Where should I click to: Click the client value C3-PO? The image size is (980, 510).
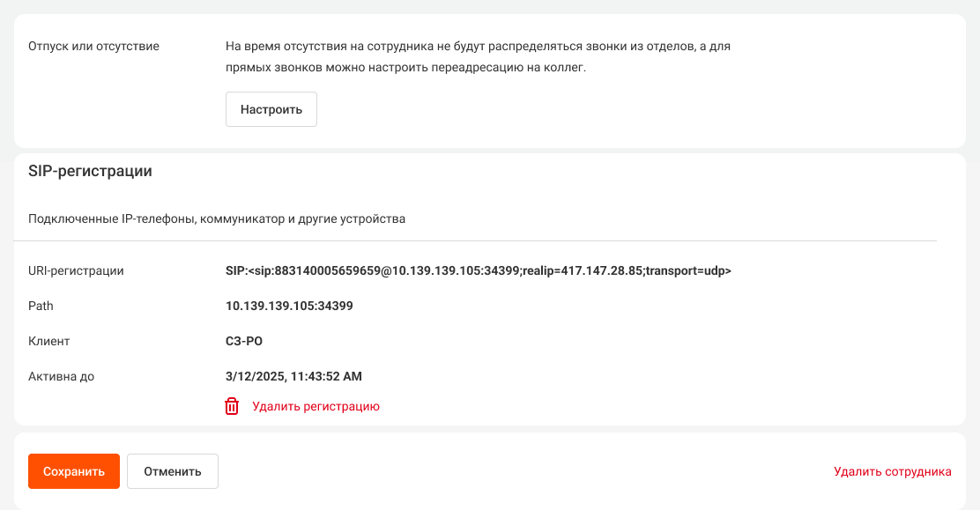244,341
